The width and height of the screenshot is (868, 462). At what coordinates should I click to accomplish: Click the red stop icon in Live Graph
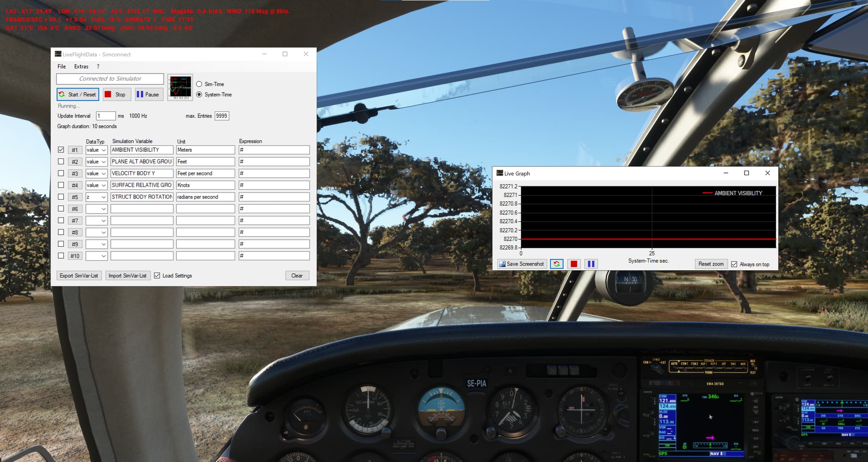(574, 264)
